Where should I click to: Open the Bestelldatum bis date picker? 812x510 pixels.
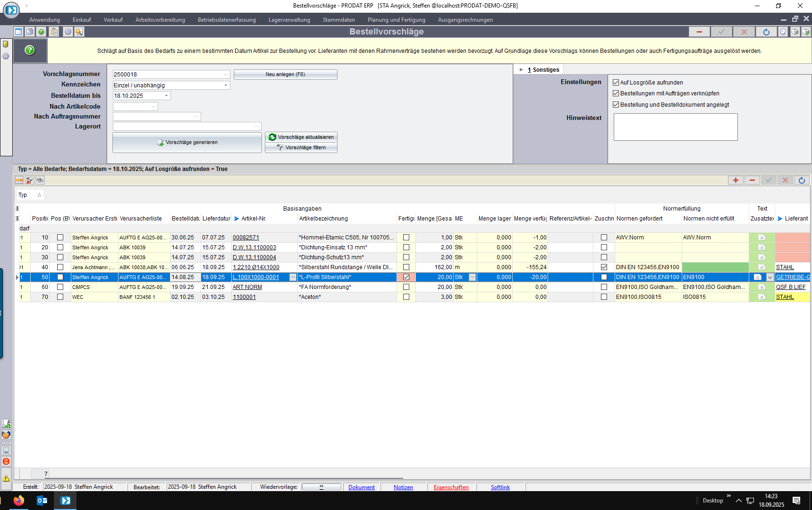[x=166, y=96]
